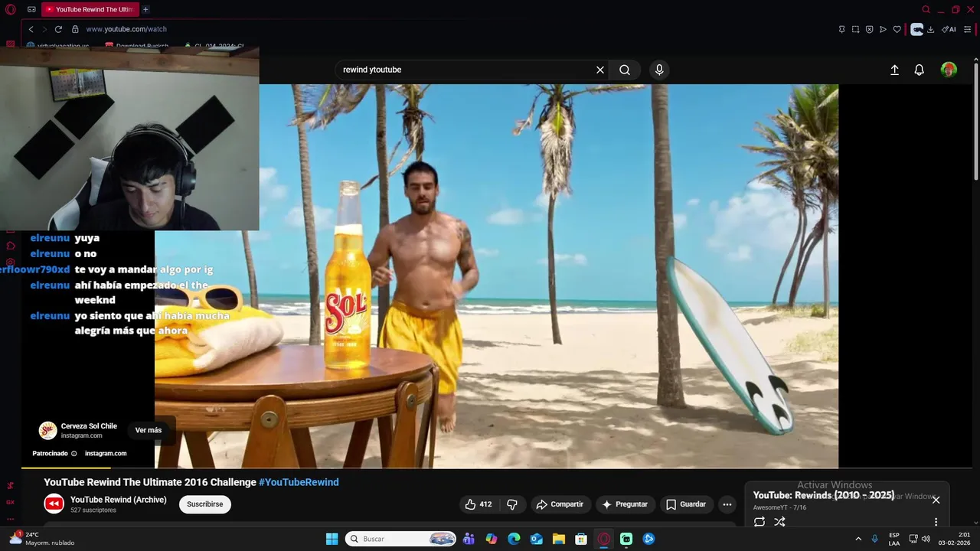This screenshot has height=551, width=980.
Task: Open the YouTube Rewind (Archive) channel
Action: pyautogui.click(x=119, y=500)
